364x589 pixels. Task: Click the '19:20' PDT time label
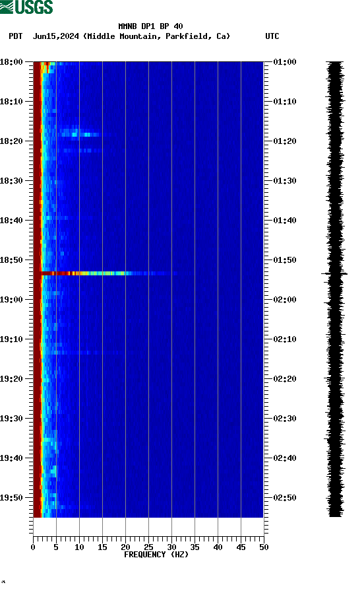pyautogui.click(x=11, y=378)
